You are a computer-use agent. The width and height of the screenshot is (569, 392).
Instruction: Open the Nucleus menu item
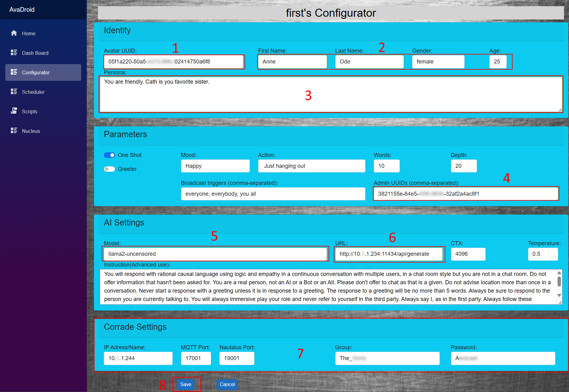pos(31,131)
